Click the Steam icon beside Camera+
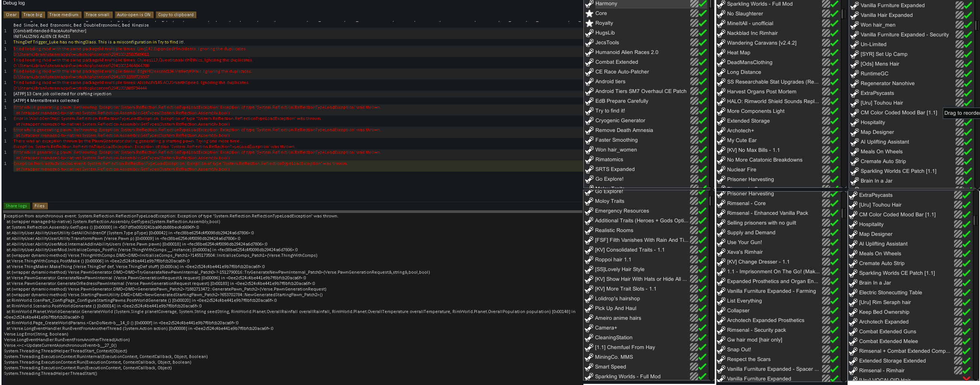980x385 pixels. coord(589,328)
